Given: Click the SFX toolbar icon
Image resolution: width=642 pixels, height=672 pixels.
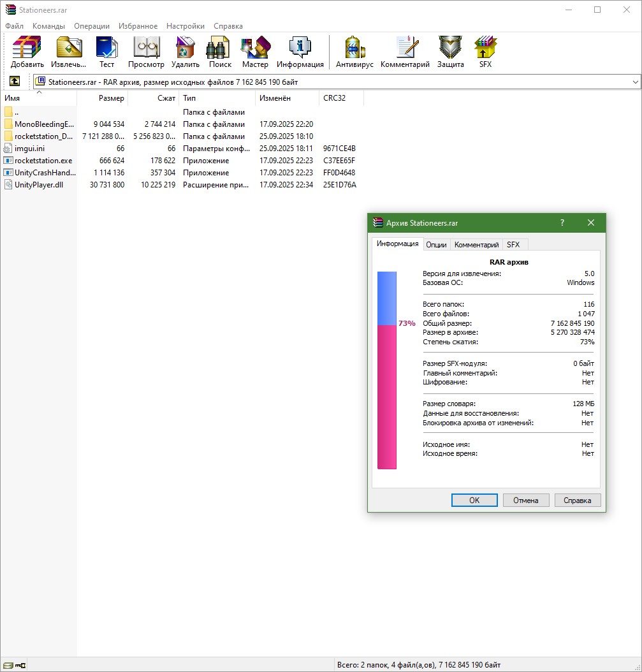Looking at the screenshot, I should tap(485, 47).
